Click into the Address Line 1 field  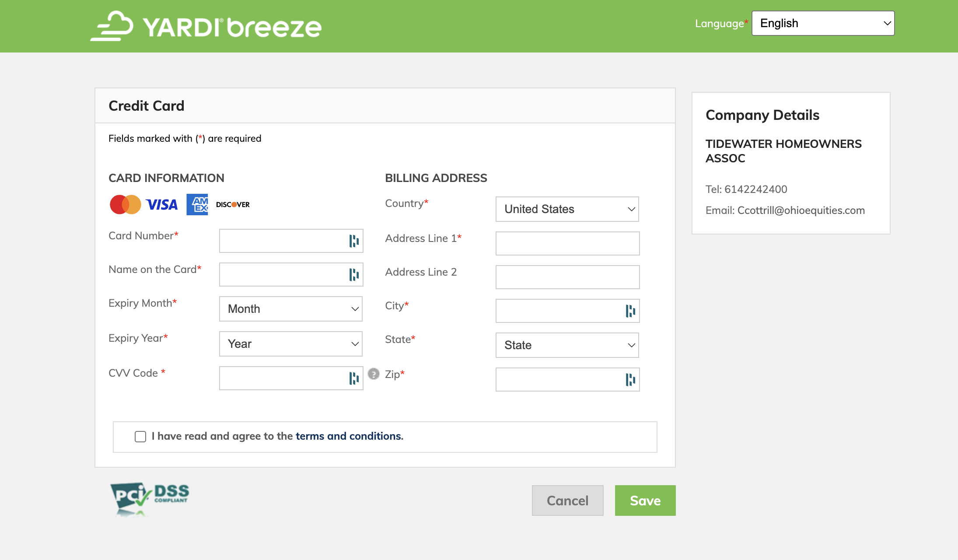tap(567, 243)
